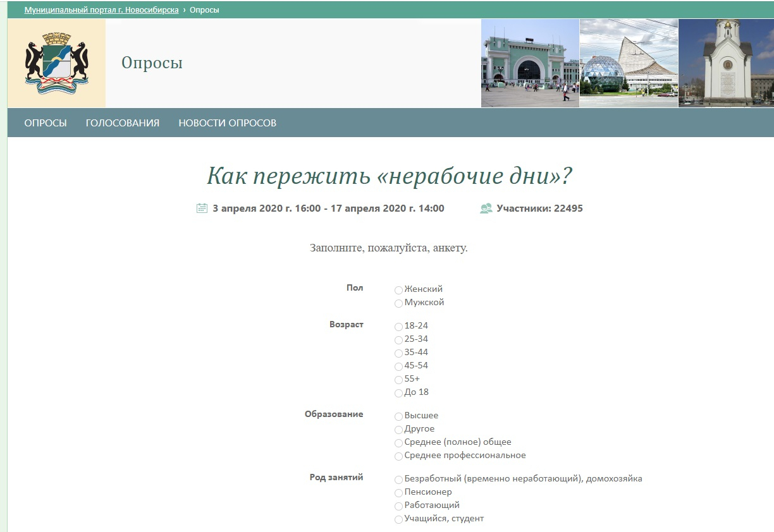Open the ОПРОСЫ navigation menu item

tap(46, 123)
